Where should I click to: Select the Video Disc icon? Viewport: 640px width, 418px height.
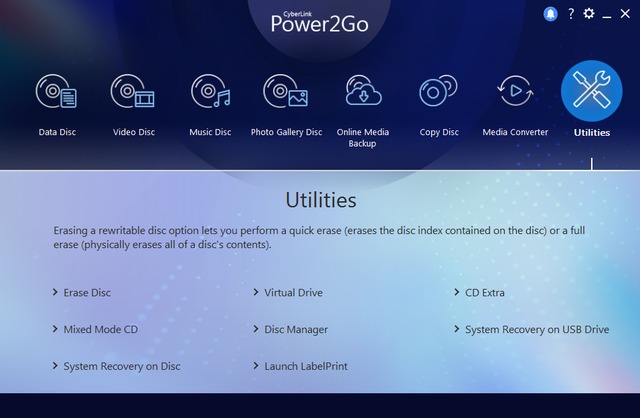coord(133,94)
